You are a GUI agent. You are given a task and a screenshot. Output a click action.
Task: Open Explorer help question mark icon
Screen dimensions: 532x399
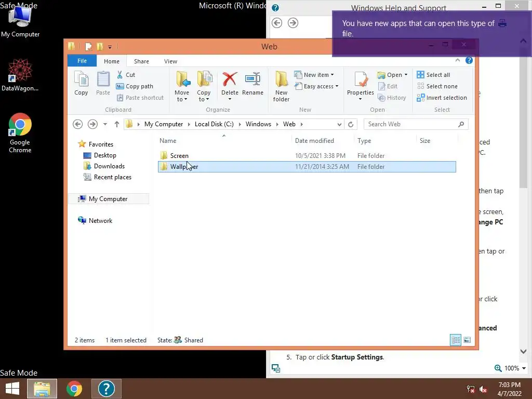(469, 60)
